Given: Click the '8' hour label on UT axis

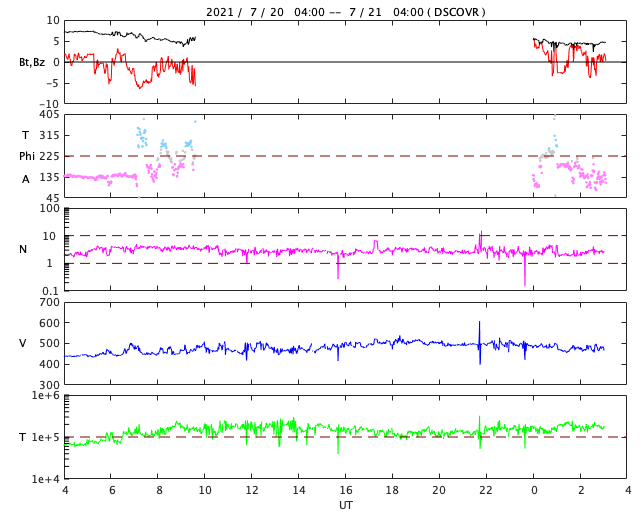Looking at the screenshot, I should click(158, 490).
